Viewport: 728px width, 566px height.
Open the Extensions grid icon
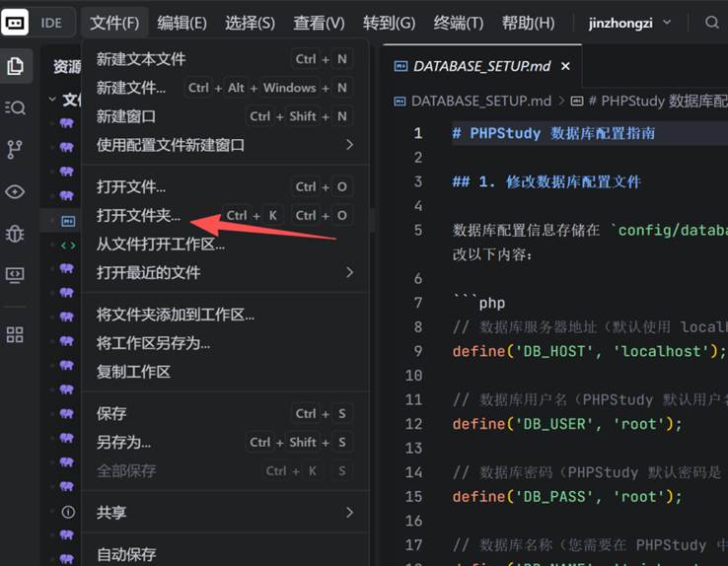pyautogui.click(x=16, y=334)
